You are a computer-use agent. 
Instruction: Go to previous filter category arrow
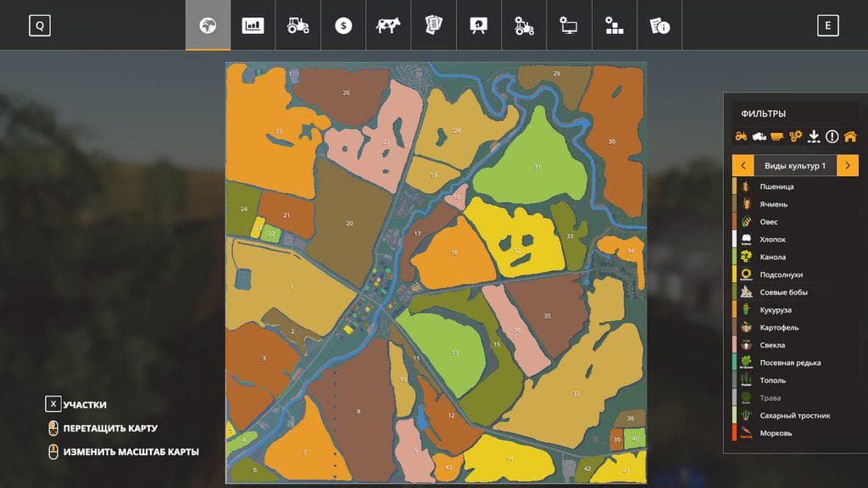tap(743, 165)
